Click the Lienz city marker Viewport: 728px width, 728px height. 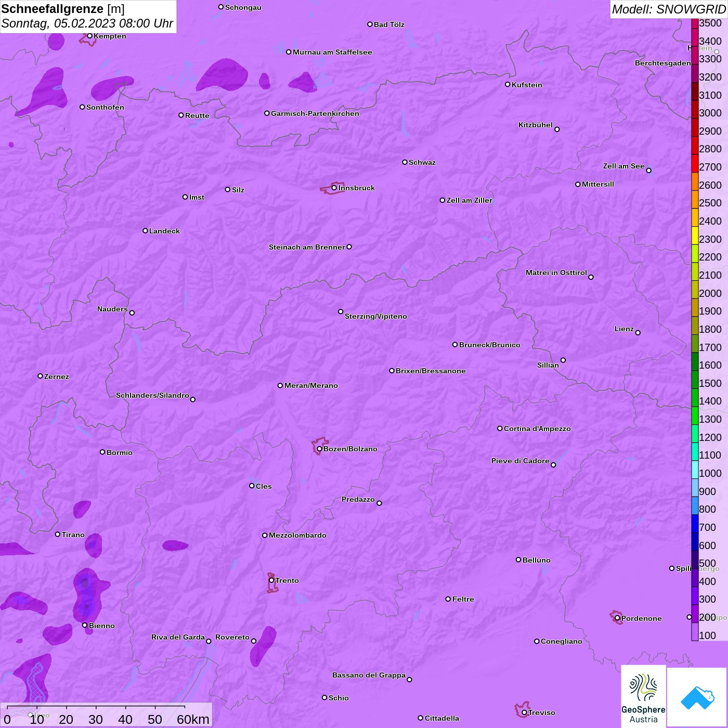pos(638,333)
